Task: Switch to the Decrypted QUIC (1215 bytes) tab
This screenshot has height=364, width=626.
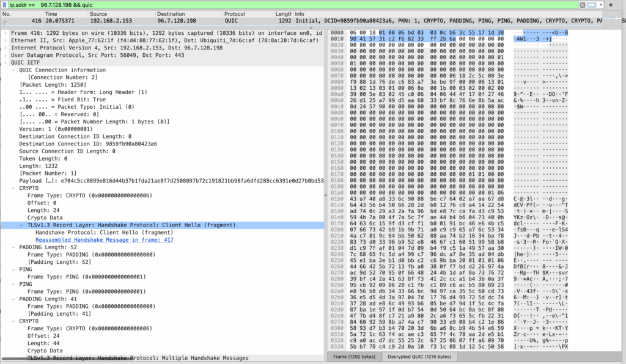Action: [x=419, y=357]
